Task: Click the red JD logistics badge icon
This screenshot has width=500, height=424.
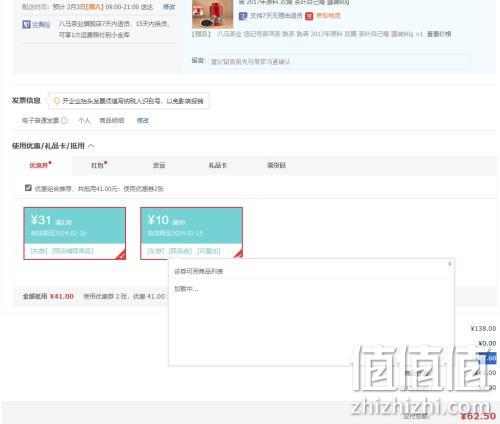Action: pyautogui.click(x=309, y=16)
